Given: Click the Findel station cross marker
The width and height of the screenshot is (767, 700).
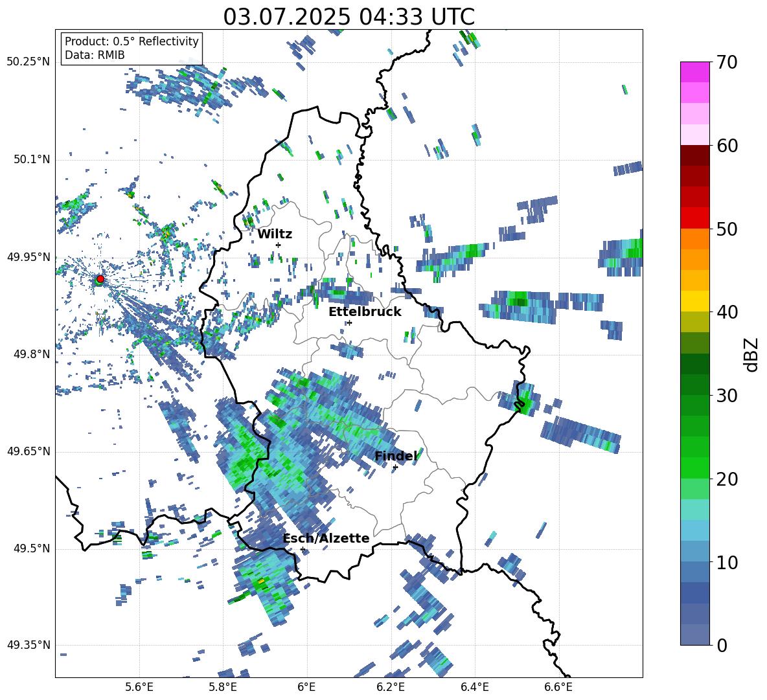Looking at the screenshot, I should pos(395,467).
